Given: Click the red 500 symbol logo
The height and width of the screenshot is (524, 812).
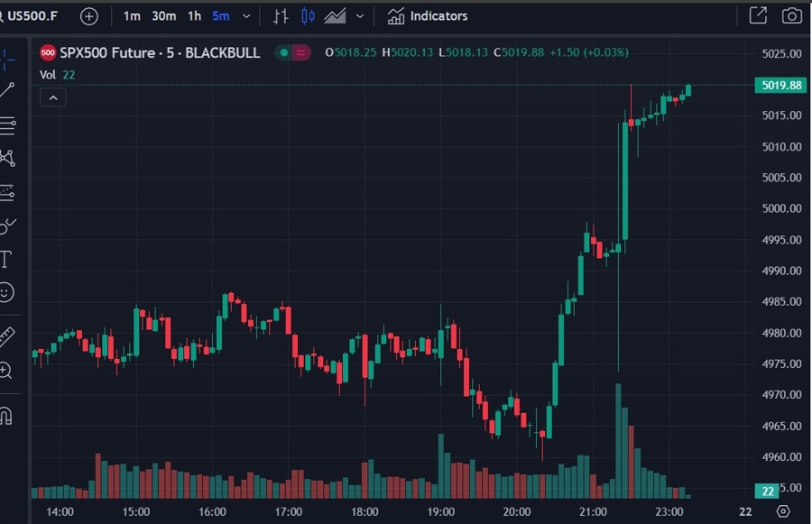Looking at the screenshot, I should [x=48, y=52].
